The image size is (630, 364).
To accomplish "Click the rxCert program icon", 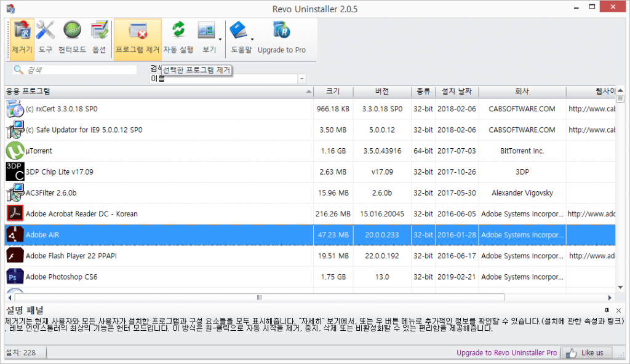I will coord(15,109).
